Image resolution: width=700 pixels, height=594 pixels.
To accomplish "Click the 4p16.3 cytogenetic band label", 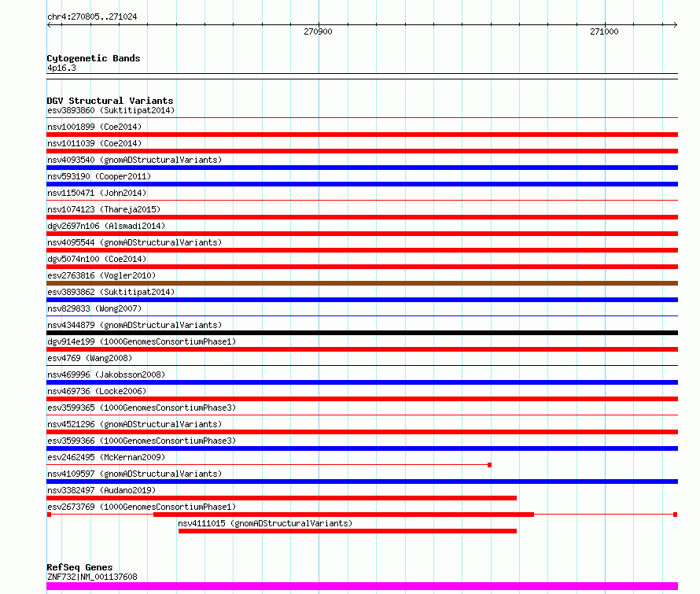I will tap(61, 68).
